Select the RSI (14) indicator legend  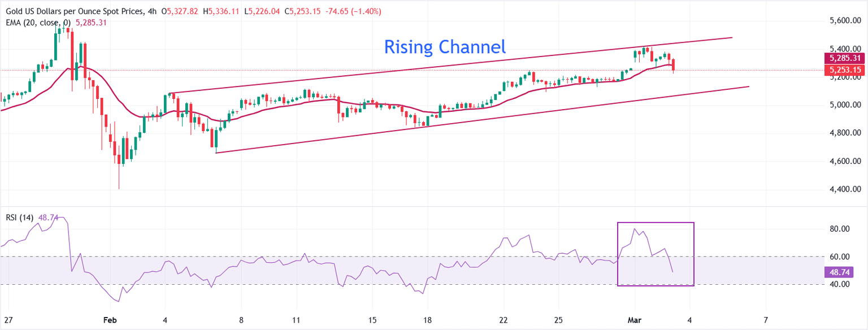pos(20,218)
